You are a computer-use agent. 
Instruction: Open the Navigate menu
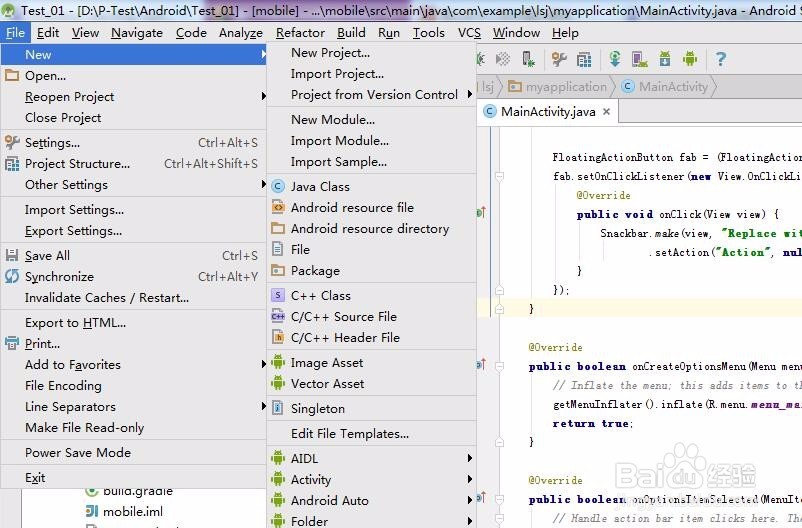137,33
